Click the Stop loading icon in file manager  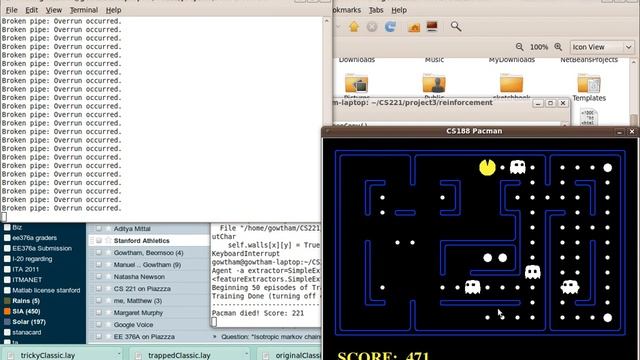(371, 27)
